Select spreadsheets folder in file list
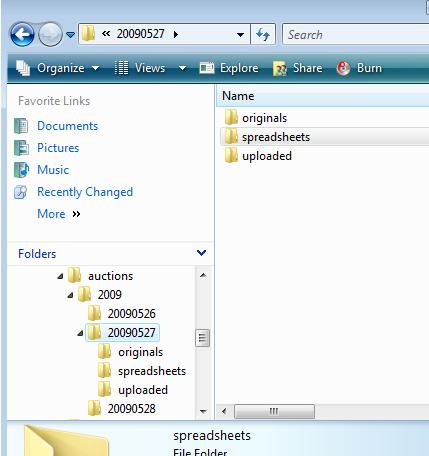Screen dimensions: 429x456 (276, 137)
